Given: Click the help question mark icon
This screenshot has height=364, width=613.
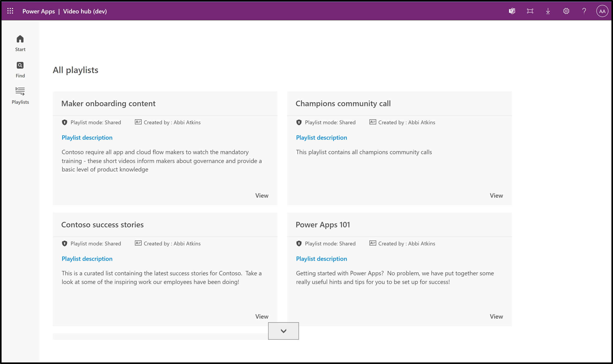Looking at the screenshot, I should [x=584, y=11].
